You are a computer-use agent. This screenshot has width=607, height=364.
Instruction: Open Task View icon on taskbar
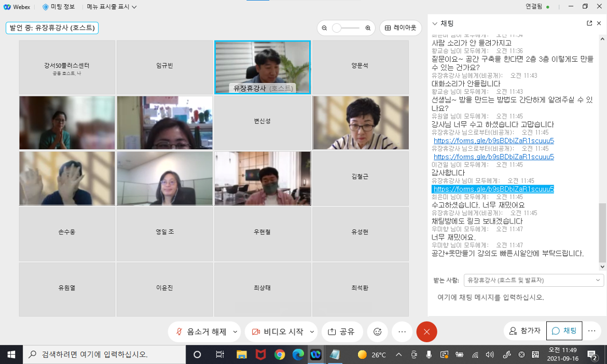[219, 354]
